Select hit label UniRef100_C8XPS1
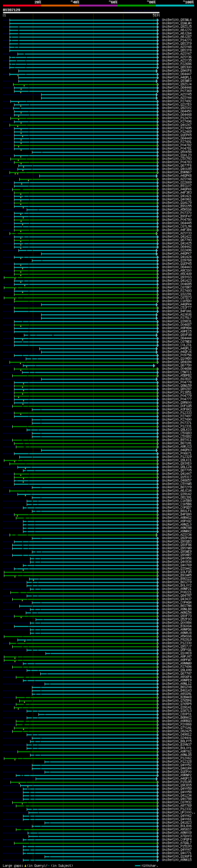The width and height of the screenshot is (197, 868). [176, 714]
